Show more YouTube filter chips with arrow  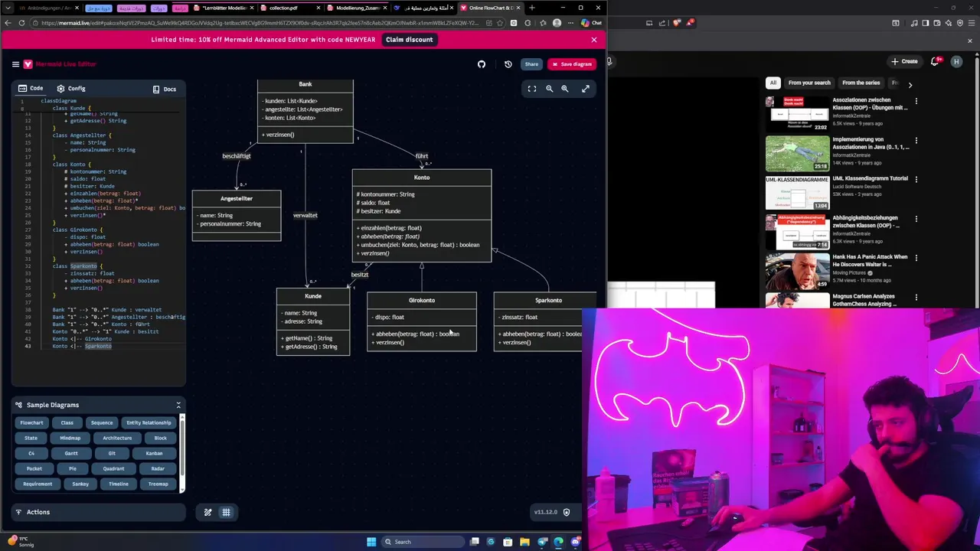click(910, 84)
